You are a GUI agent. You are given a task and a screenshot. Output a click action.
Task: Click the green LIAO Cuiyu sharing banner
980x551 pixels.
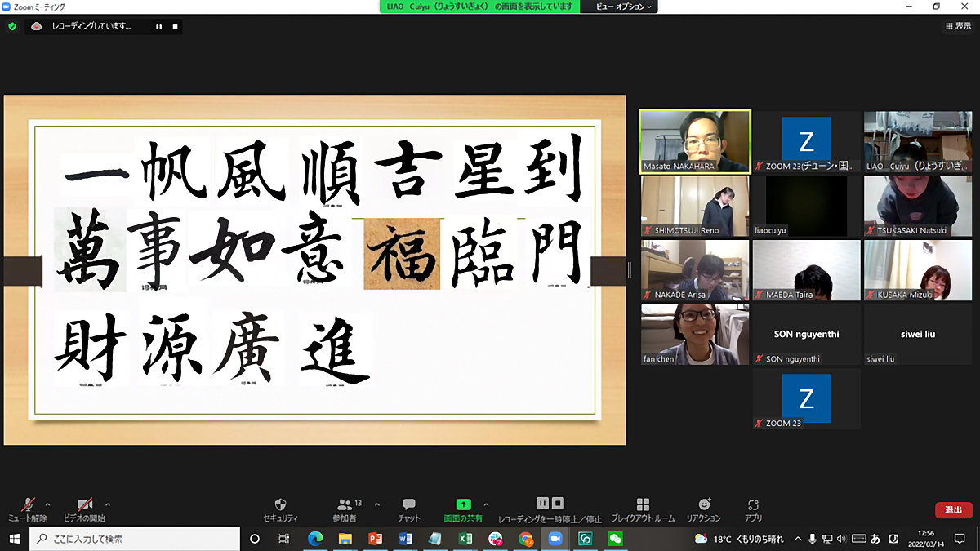pos(479,6)
